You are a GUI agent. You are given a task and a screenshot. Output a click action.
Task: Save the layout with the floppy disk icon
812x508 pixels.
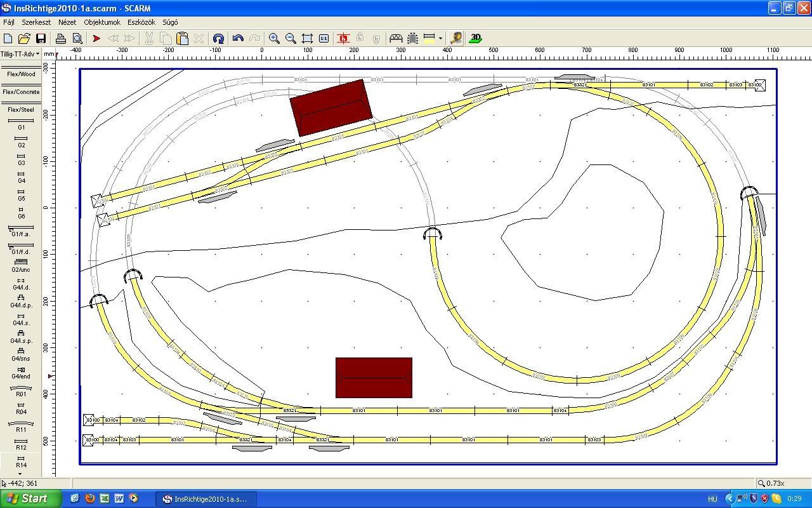point(41,39)
